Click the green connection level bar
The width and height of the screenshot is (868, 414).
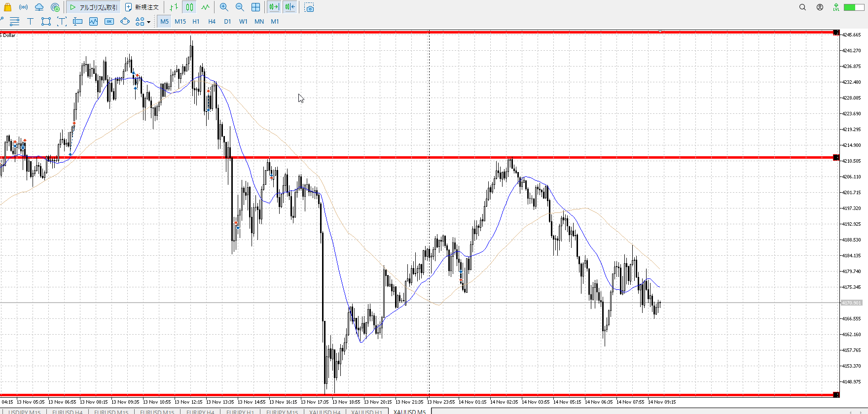850,7
